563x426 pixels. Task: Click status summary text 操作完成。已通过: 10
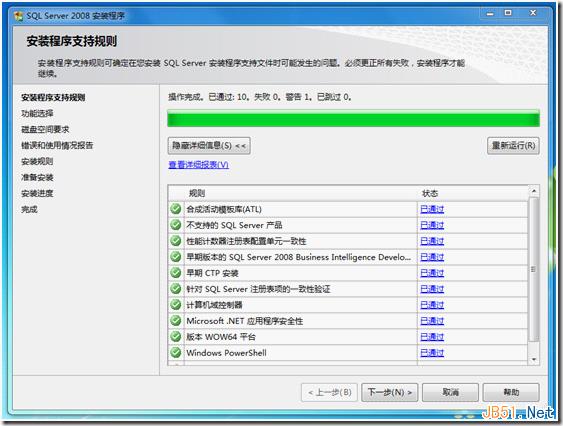tap(208, 97)
